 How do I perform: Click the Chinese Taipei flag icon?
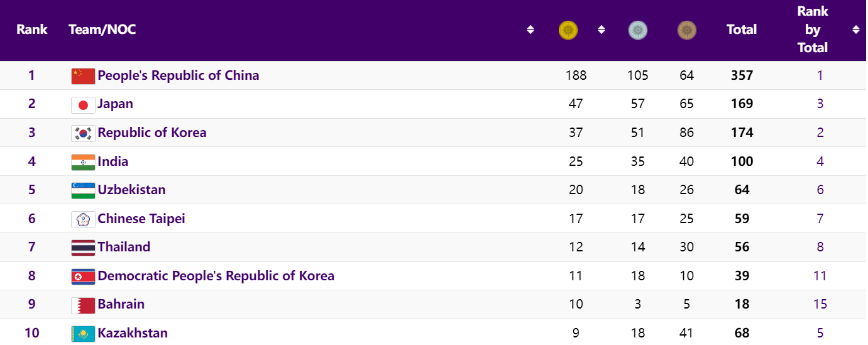pos(83,219)
